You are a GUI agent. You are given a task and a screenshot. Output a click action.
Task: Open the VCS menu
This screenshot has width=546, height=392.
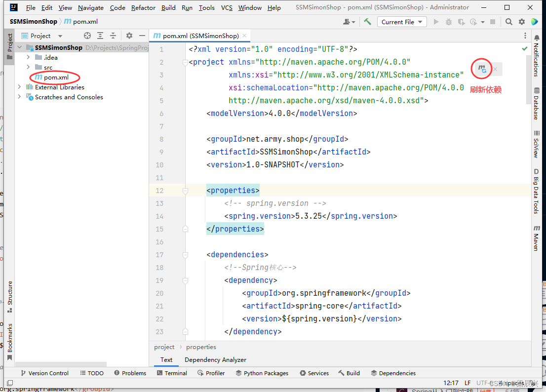point(227,8)
